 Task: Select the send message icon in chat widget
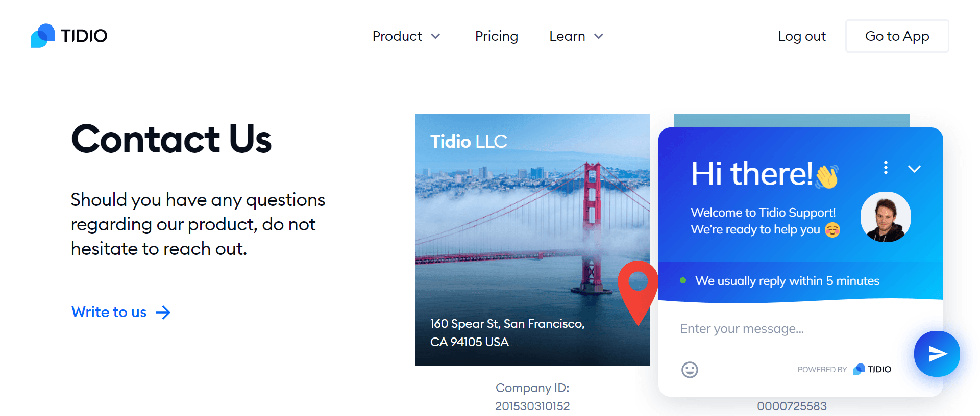coord(937,353)
